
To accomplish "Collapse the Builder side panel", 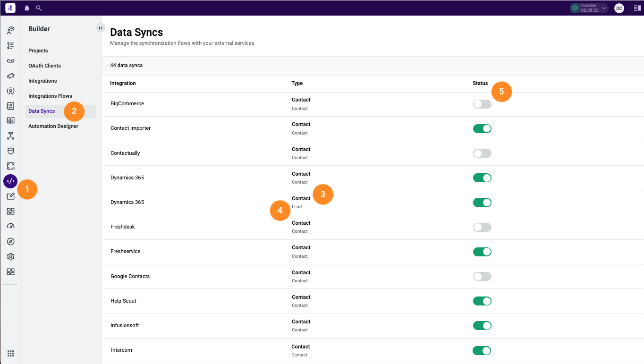I will click(x=101, y=28).
